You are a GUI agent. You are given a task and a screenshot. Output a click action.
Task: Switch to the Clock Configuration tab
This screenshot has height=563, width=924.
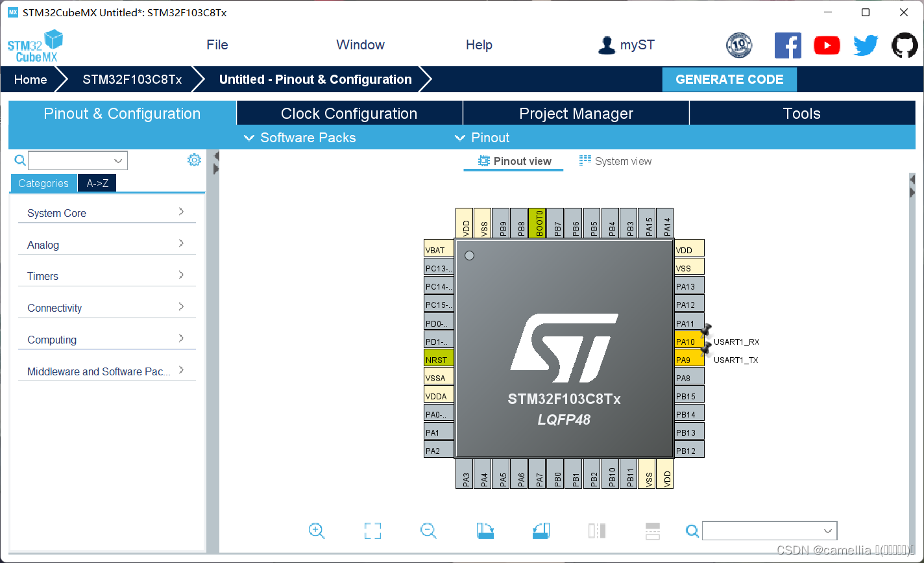click(x=348, y=113)
